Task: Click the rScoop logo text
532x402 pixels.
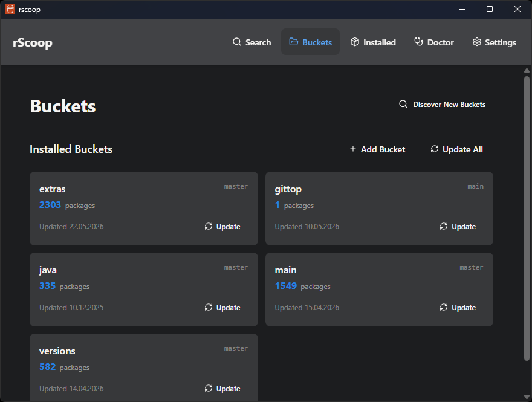Action: (33, 43)
